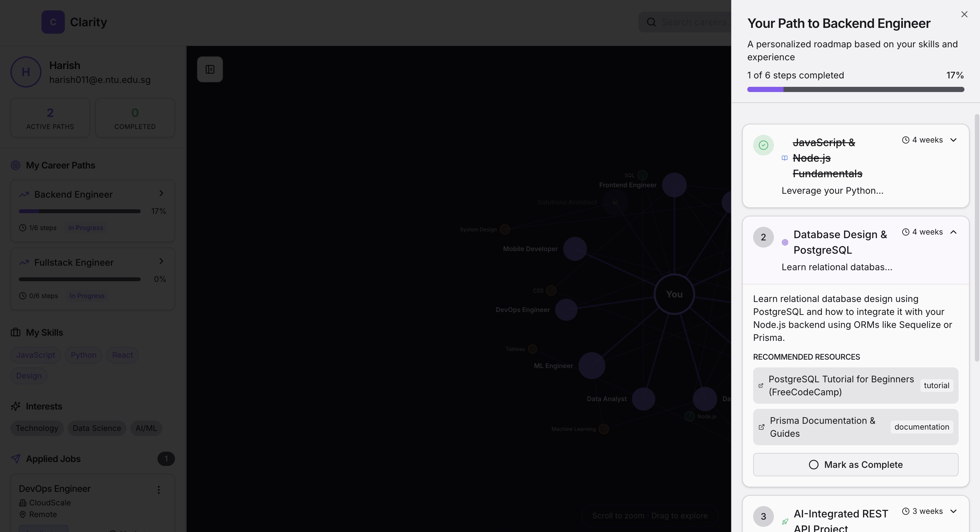The image size is (980, 532).
Task: Collapse the Database Design & PostgreSQL step
Action: pyautogui.click(x=953, y=232)
